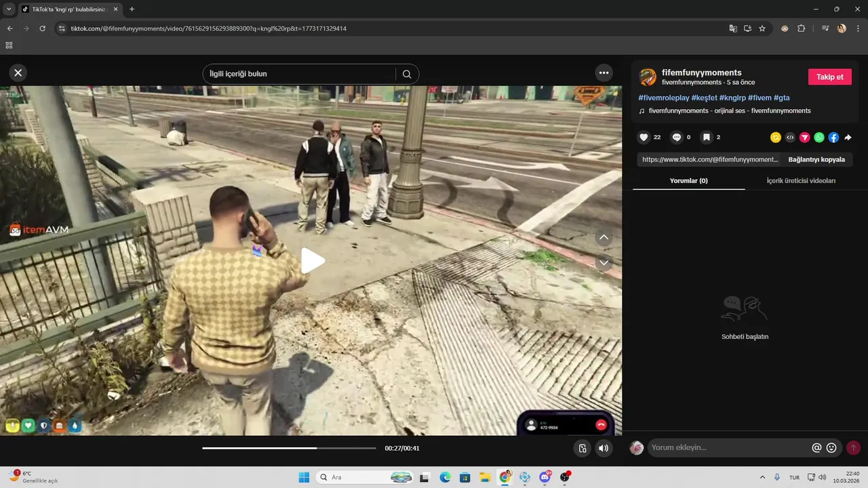Viewport: 868px width, 488px height.
Task: Open the emoji picker in comment box
Action: point(831,447)
